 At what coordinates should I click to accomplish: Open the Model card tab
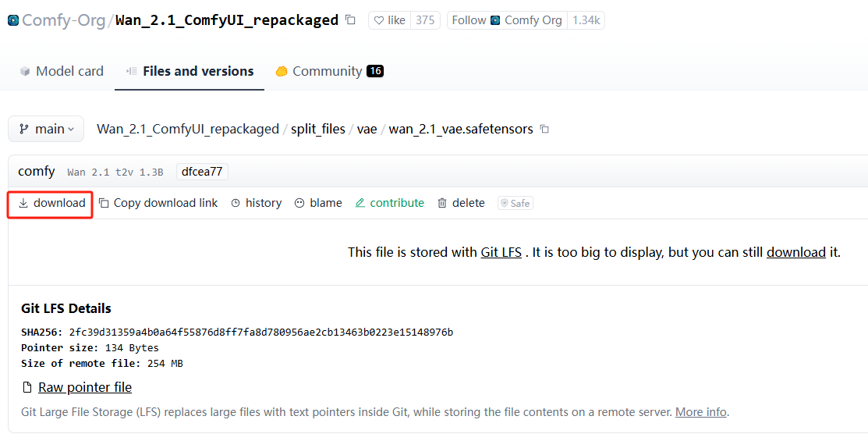(x=62, y=71)
